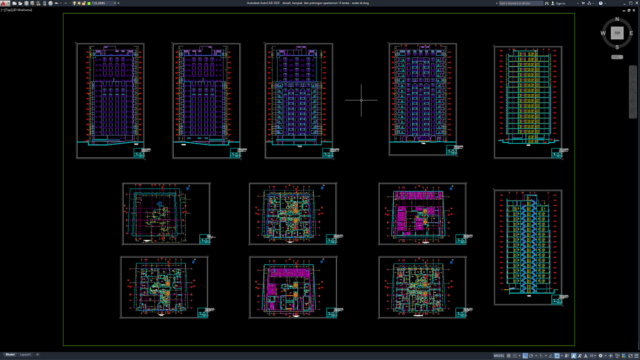Click the E direction on ViewCube compass
Screen dimensions: 640x360
coord(631,33)
